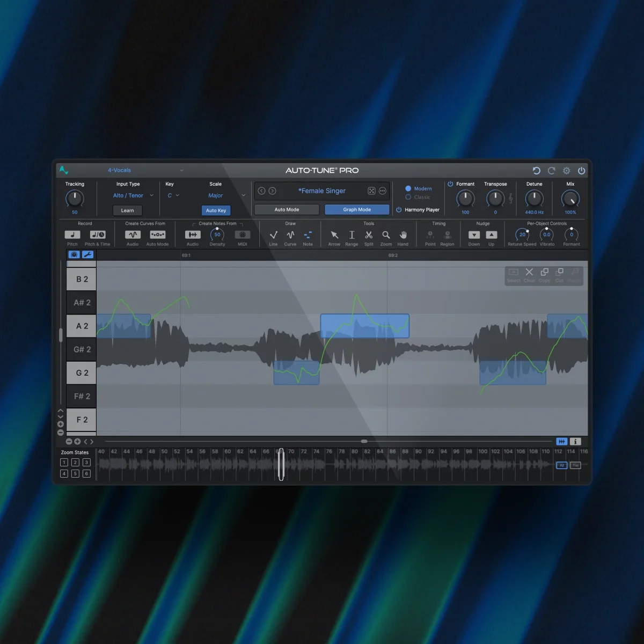Image resolution: width=644 pixels, height=644 pixels.
Task: Click the Record Pitch & Time icon
Action: point(98,235)
